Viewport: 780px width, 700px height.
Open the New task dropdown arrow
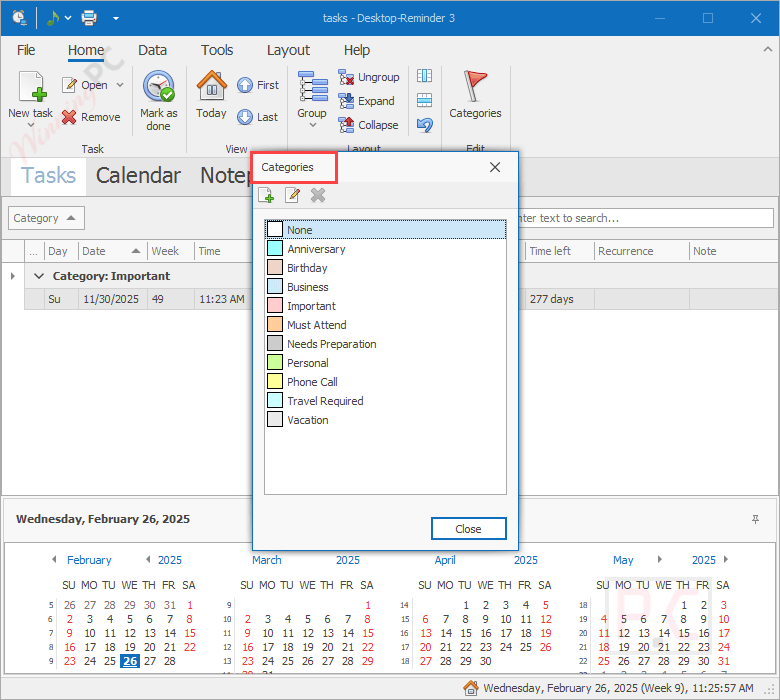pos(31,125)
